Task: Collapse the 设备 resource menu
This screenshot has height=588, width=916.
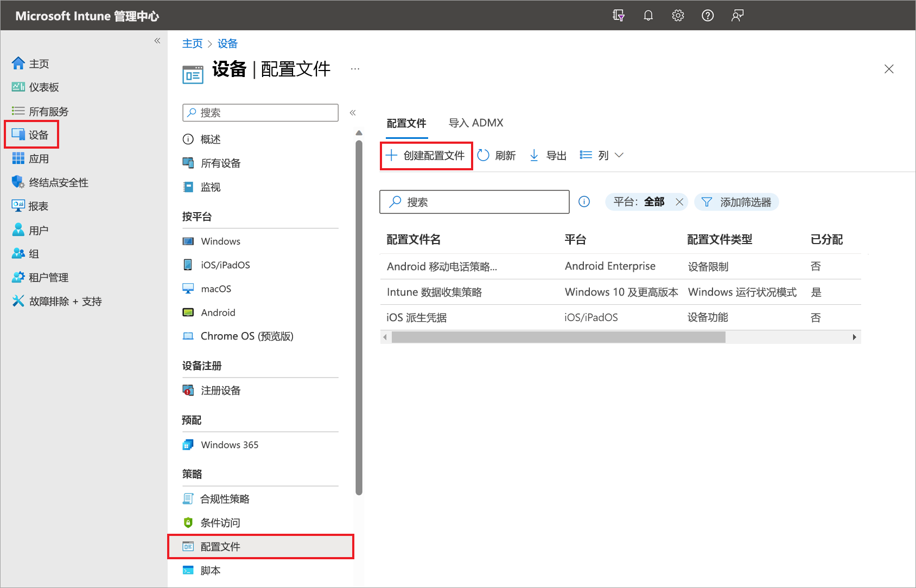Action: point(353,113)
